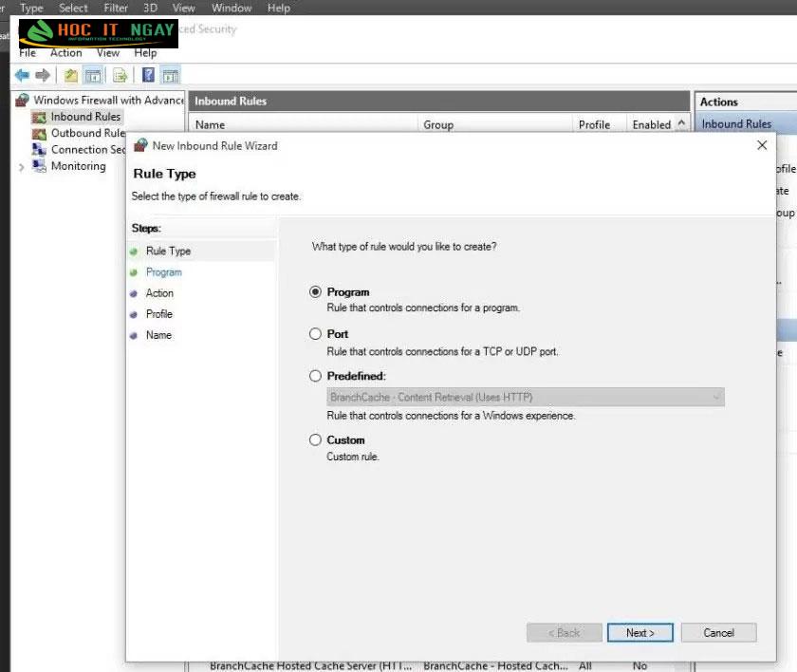Screen dimensions: 797x672
Task: Toggle the Show/Hide Action Pane icon
Action: tap(170, 76)
